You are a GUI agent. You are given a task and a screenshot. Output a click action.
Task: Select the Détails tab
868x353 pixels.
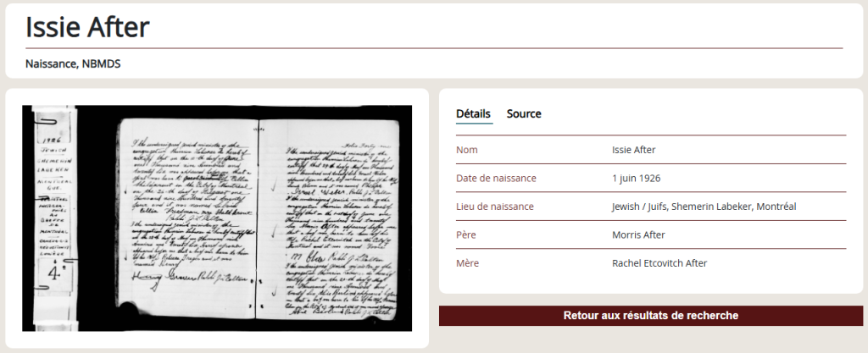473,113
